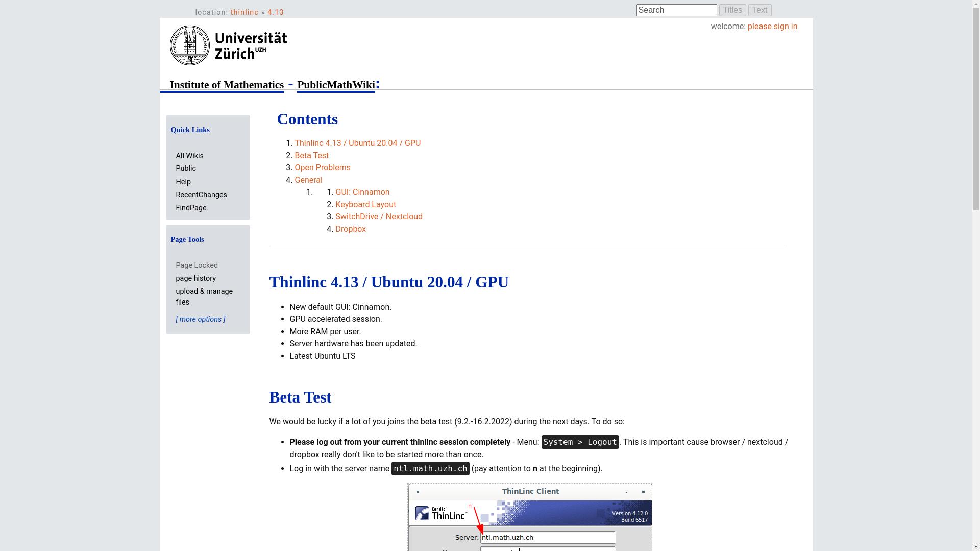
Task: Click the Page Locked text
Action: pyautogui.click(x=197, y=265)
